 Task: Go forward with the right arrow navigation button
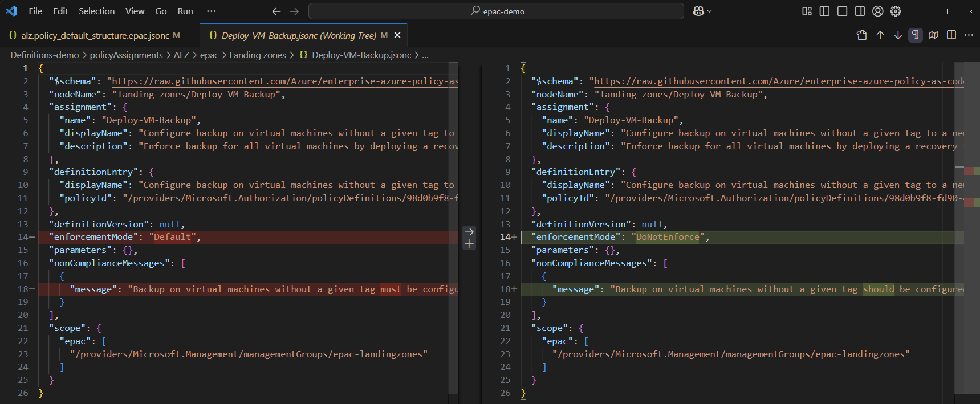point(294,11)
